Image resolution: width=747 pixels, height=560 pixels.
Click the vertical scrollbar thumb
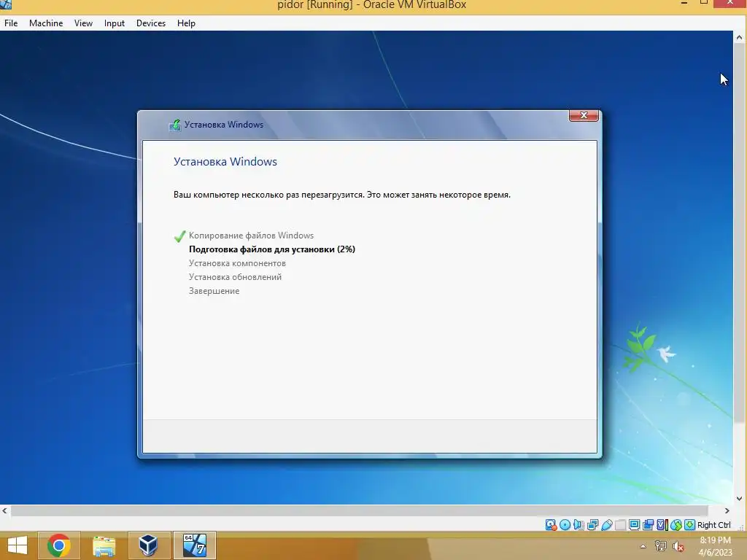pos(740,233)
